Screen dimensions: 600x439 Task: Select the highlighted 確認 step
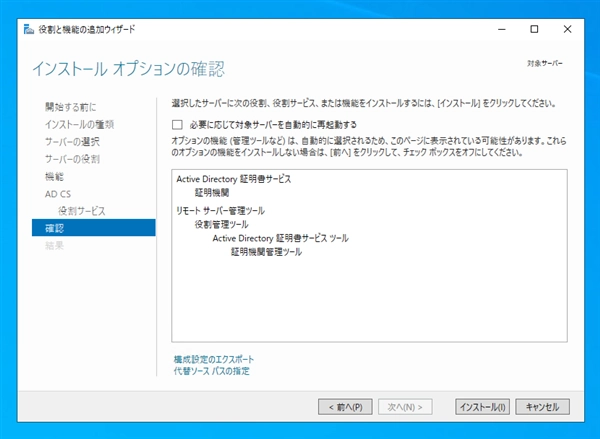(94, 228)
